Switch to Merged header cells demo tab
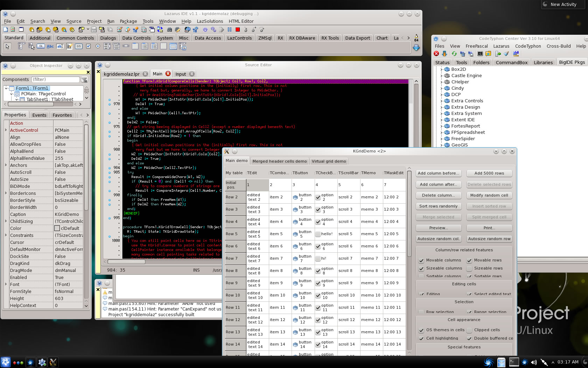This screenshot has width=588, height=368. point(280,161)
